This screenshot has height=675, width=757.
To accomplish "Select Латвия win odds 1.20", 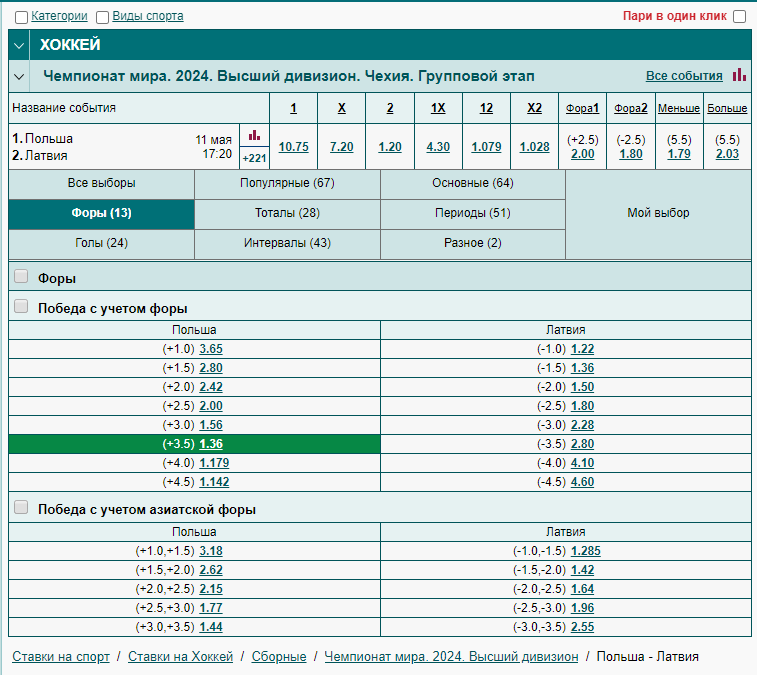I will (390, 147).
